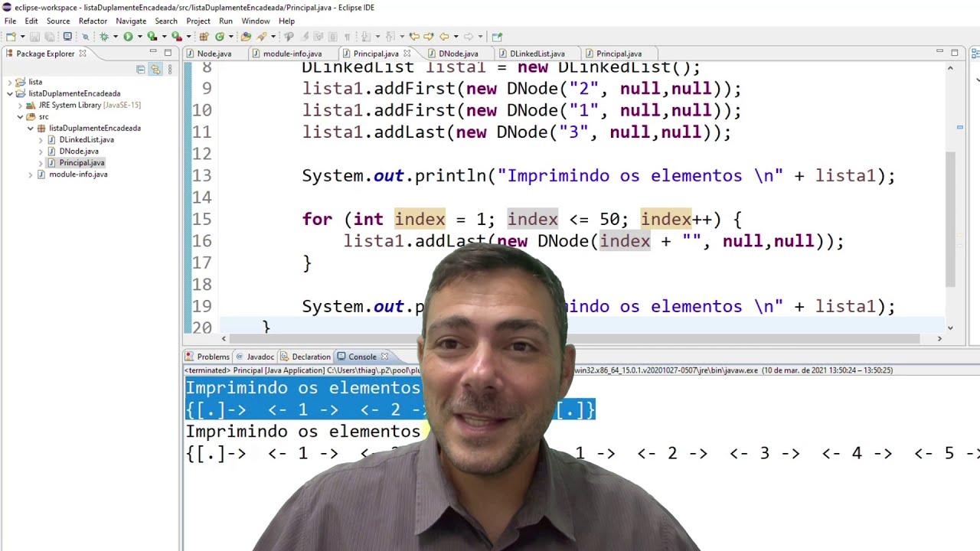The image size is (980, 551).
Task: Click the Back navigation arrow icon
Action: click(444, 36)
